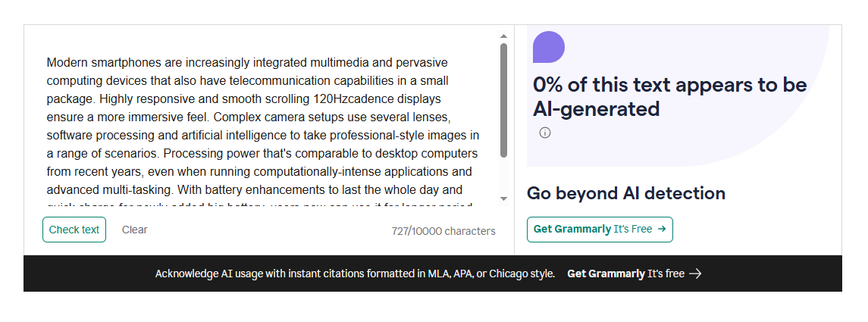868x322 pixels.
Task: Click the text box scrollbar thumb
Action: click(503, 100)
